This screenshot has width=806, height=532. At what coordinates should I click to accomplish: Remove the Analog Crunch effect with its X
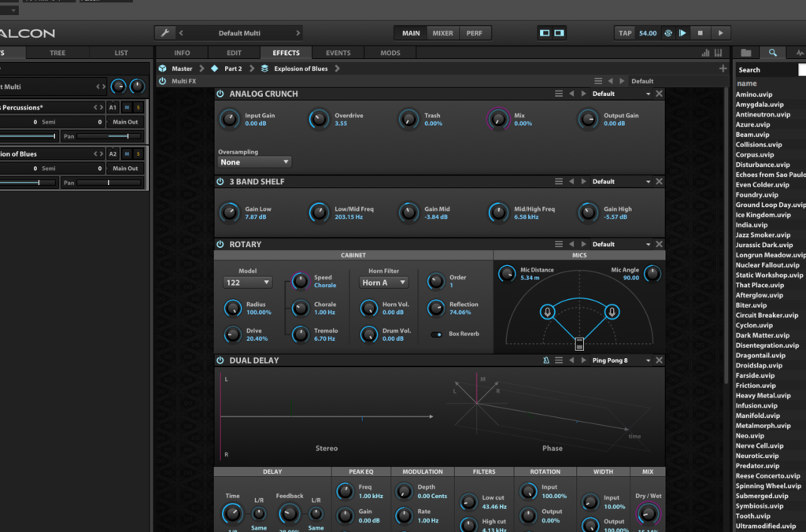(x=659, y=94)
